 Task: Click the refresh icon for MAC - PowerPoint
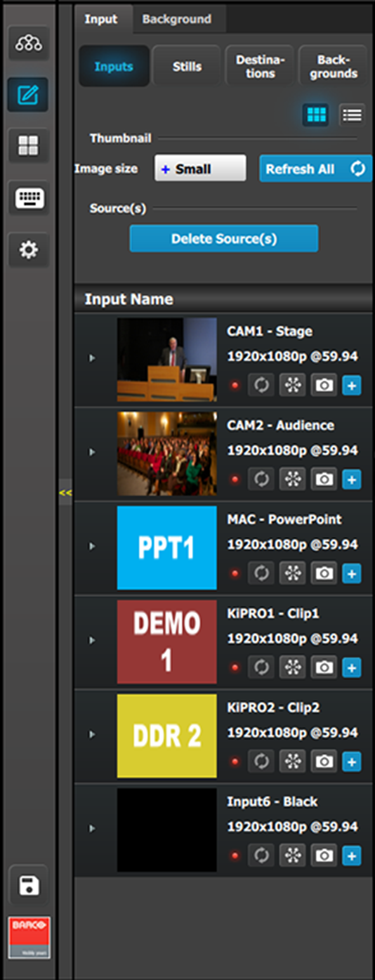tap(261, 573)
